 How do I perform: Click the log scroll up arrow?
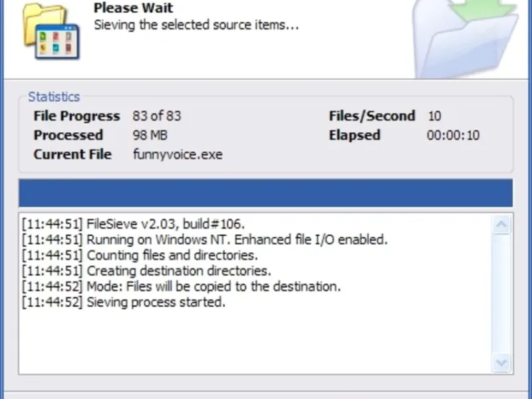[x=501, y=225]
